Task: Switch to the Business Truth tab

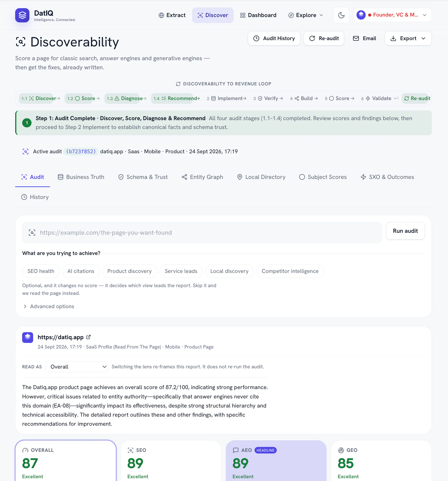Action: [81, 177]
